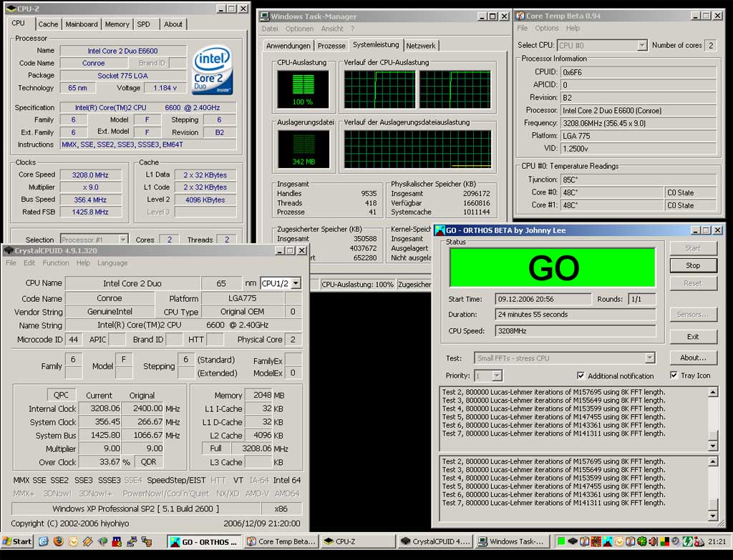
Task: Click the QDR button in CrystalCPUID
Action: [149, 462]
